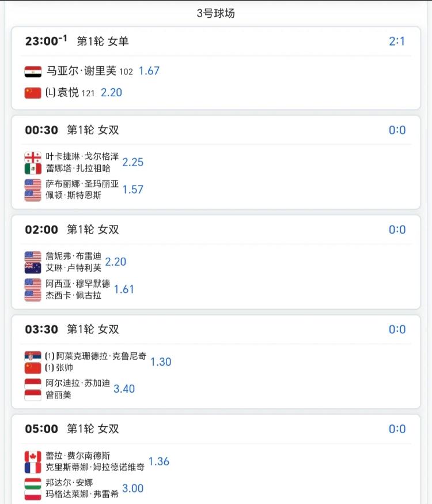
Task: Click the 3号球场 court header
Action: click(x=216, y=13)
